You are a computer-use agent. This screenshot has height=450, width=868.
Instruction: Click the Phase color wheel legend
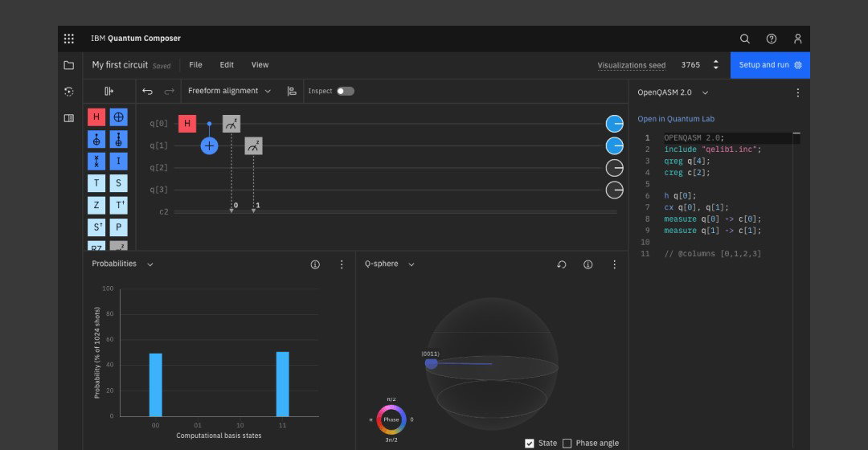tap(391, 419)
